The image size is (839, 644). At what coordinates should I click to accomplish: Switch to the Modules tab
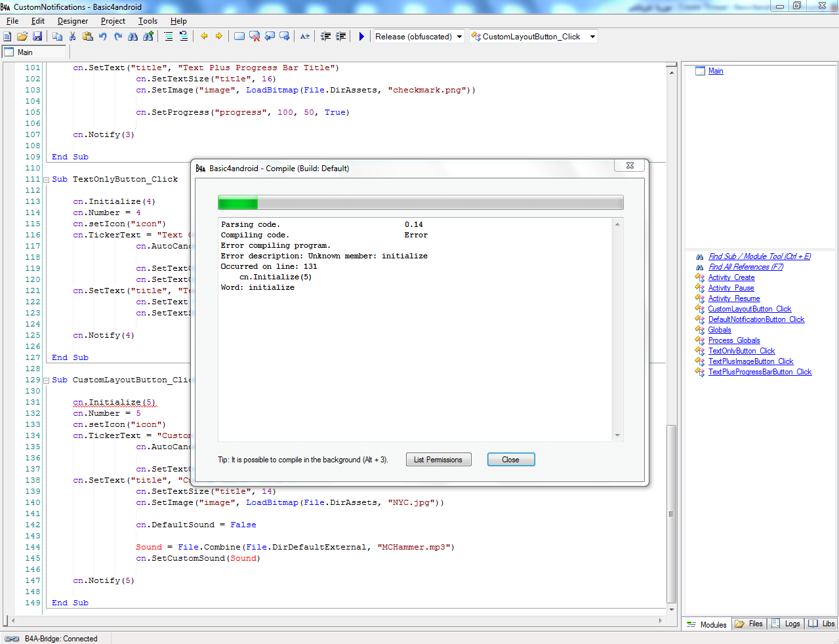coord(707,624)
